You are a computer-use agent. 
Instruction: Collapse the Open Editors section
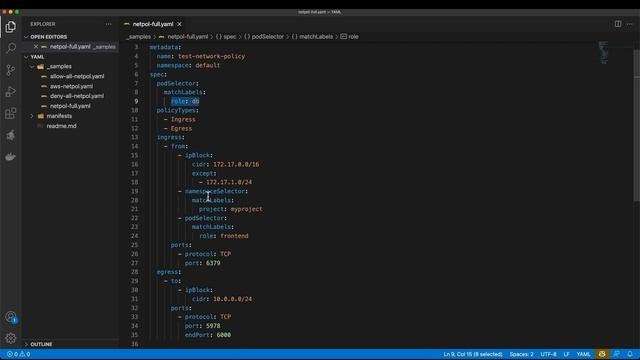[27, 37]
